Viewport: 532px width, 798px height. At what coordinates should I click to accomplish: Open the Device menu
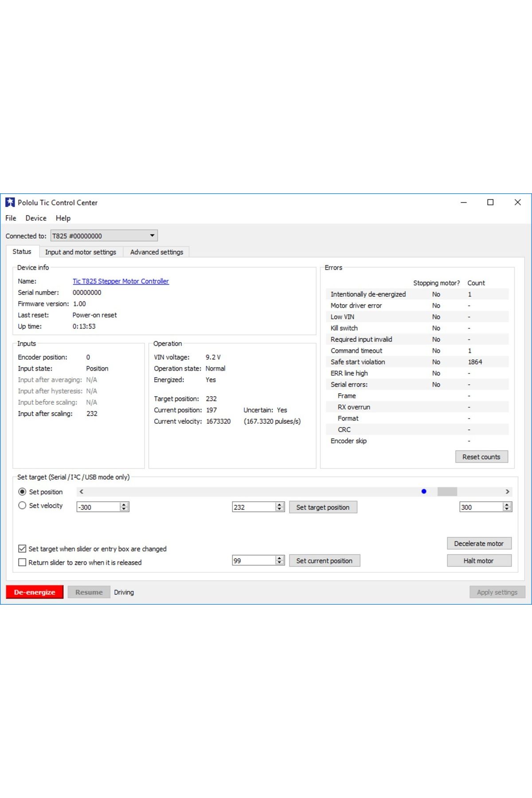click(36, 218)
